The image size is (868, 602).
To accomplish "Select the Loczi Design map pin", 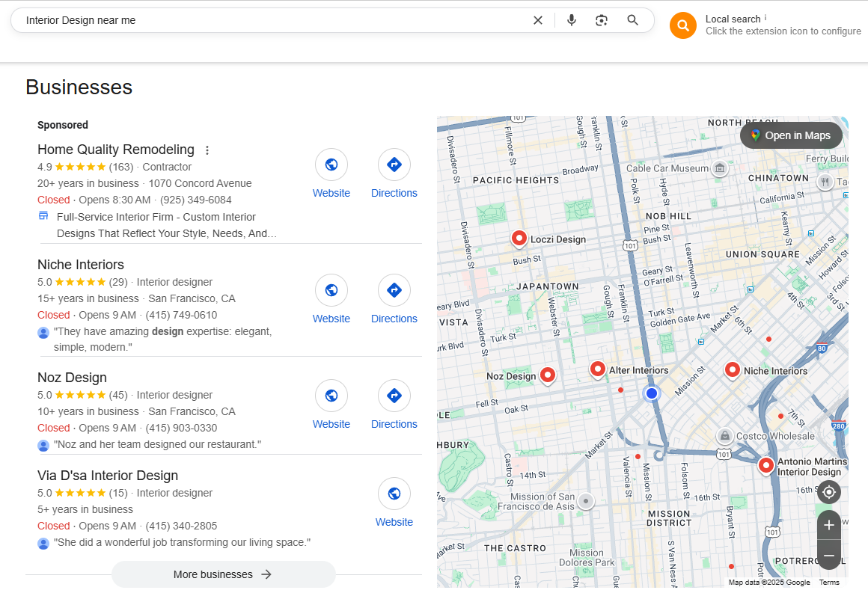I will tap(519, 238).
